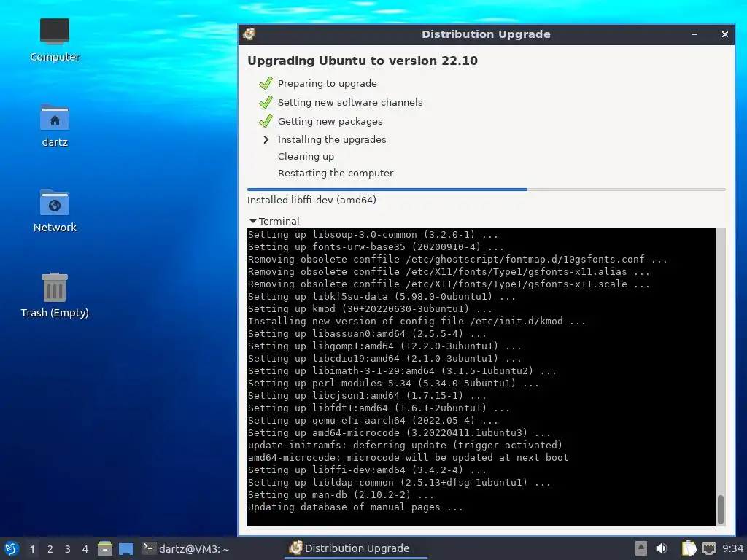
Task: Click the terminal output scrollbar thumb
Action: coord(720,509)
